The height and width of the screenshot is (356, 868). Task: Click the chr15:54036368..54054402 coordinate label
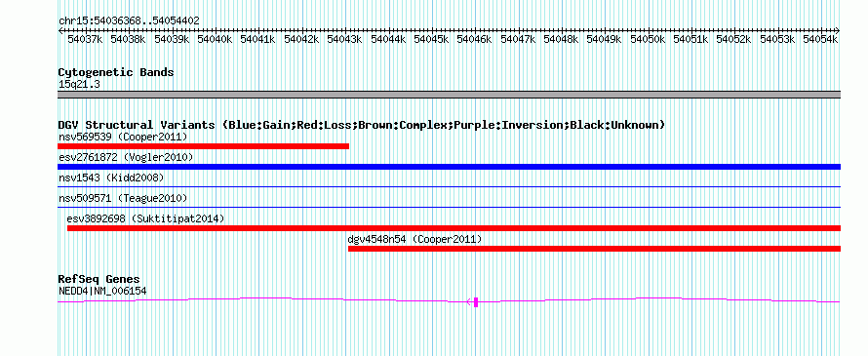[x=129, y=20]
